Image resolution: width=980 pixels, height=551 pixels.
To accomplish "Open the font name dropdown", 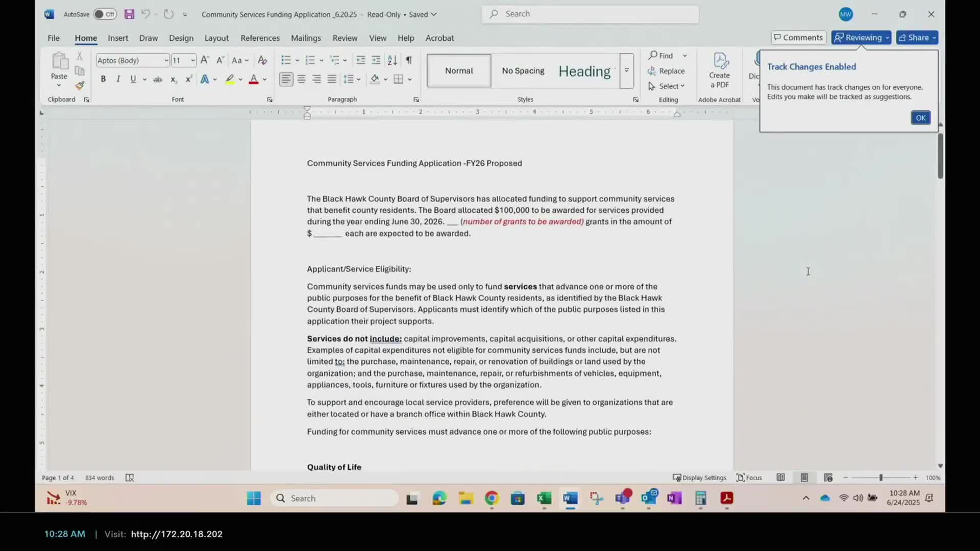I will [x=166, y=61].
